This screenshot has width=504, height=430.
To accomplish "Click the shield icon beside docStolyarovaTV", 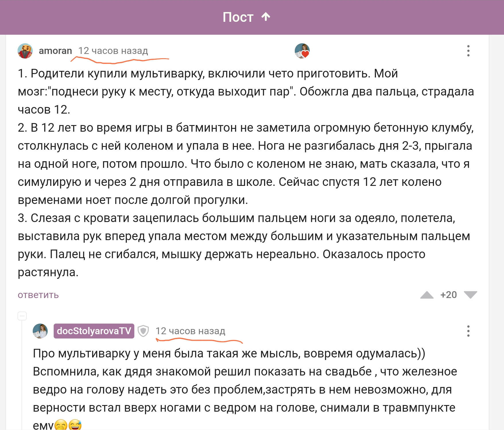I will click(143, 331).
